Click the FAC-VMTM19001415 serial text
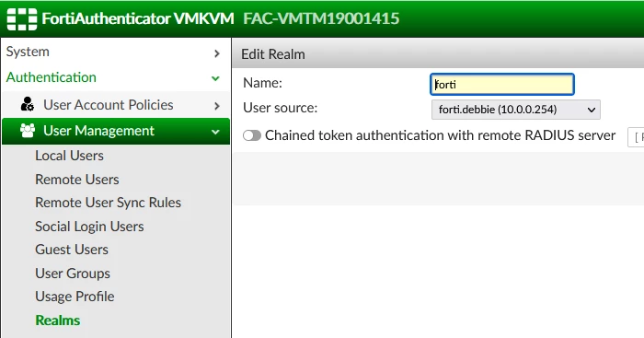 coord(321,18)
